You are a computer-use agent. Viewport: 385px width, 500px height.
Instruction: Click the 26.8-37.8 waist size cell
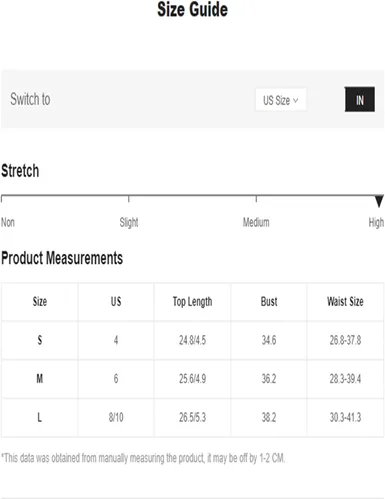(x=345, y=340)
